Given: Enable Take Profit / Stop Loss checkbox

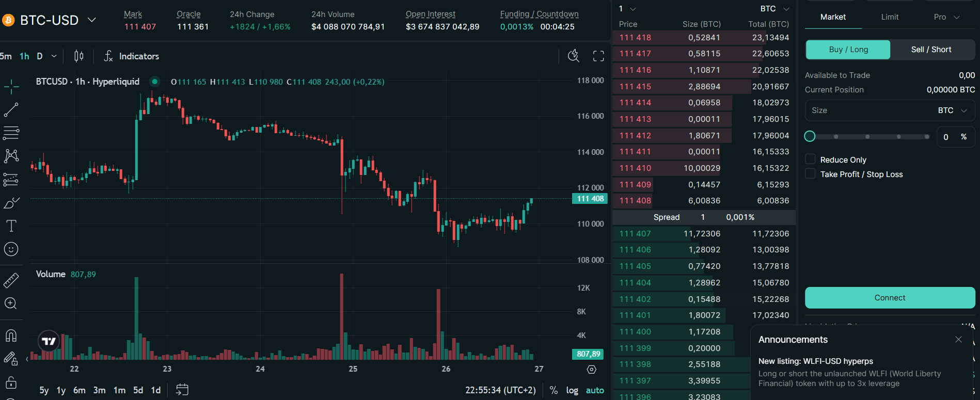Looking at the screenshot, I should click(x=811, y=174).
